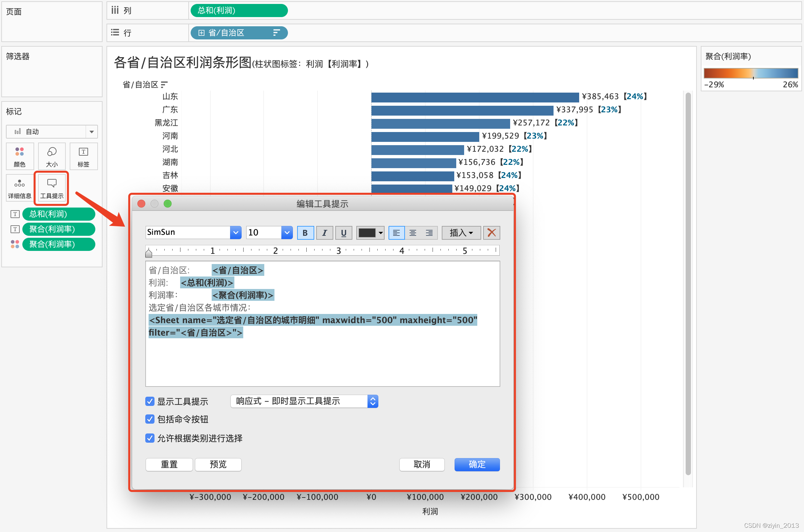This screenshot has width=804, height=532.
Task: Open the 颜色 marks card
Action: (x=20, y=156)
